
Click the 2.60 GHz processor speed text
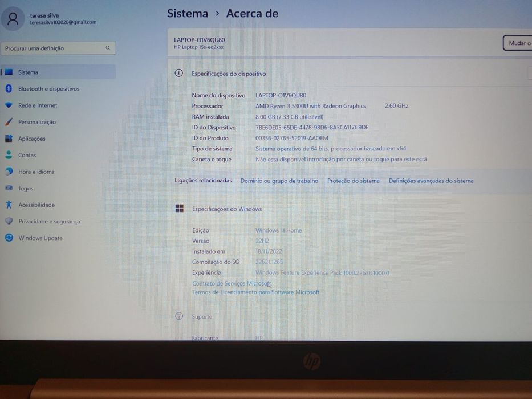pyautogui.click(x=396, y=106)
